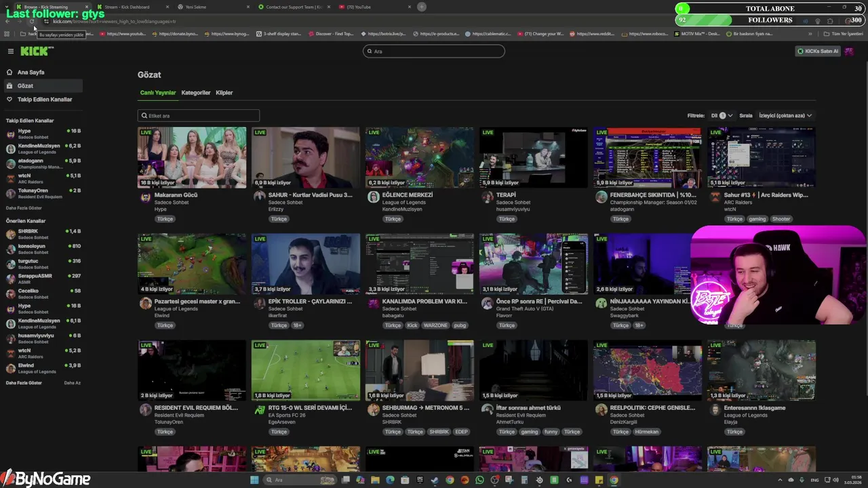Open Makaranın Gücü stream thumbnail
Viewport: 868px width, 488px height.
pos(192,157)
